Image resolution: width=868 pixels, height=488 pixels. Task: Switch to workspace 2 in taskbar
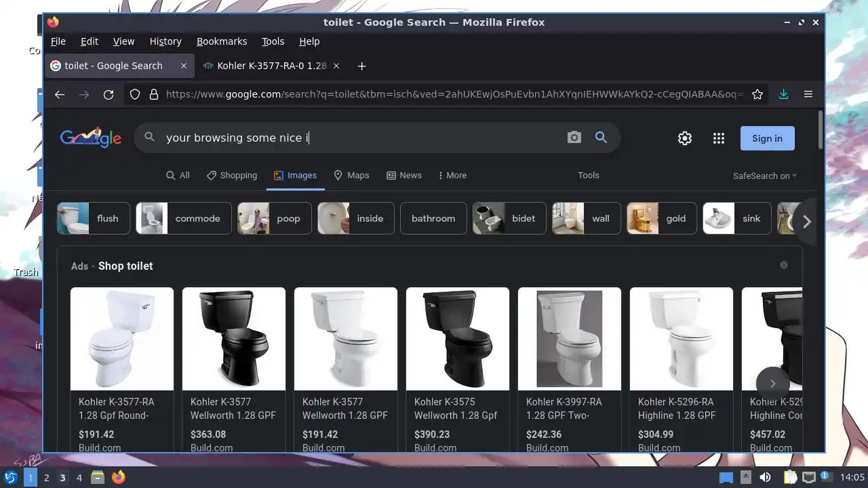(x=46, y=478)
